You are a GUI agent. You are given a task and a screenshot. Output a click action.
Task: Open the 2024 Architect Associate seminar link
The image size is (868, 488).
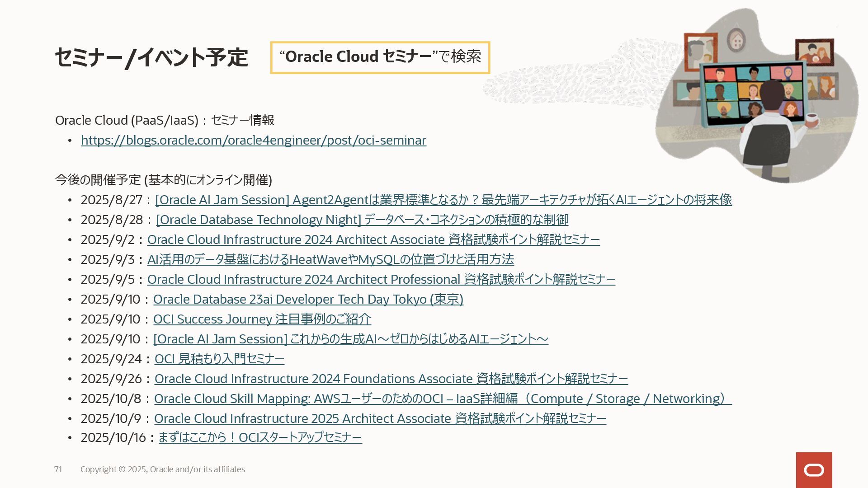[373, 239]
